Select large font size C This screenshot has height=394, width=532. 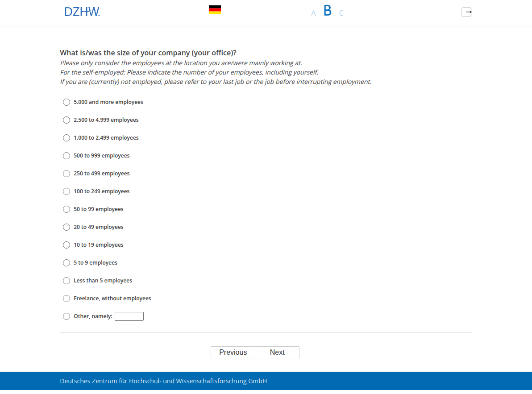(x=341, y=13)
